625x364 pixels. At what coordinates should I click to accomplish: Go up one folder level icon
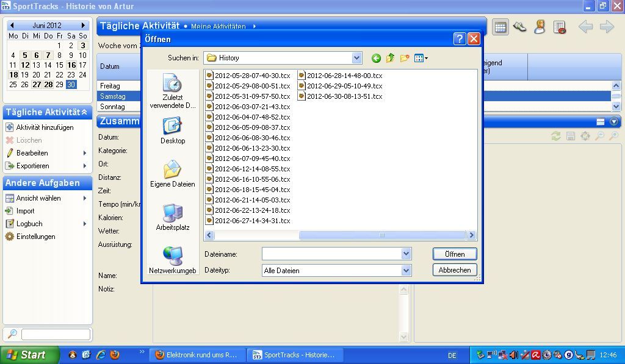point(390,58)
